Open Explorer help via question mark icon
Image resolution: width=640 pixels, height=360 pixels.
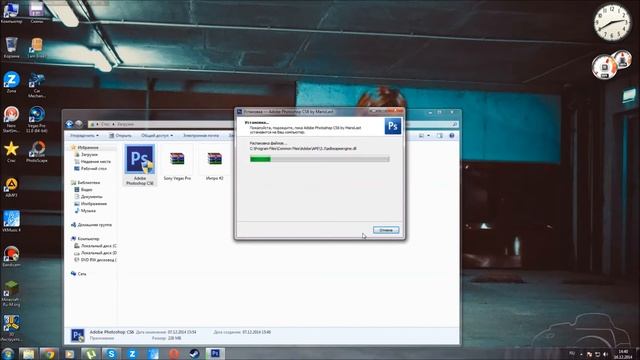point(452,136)
